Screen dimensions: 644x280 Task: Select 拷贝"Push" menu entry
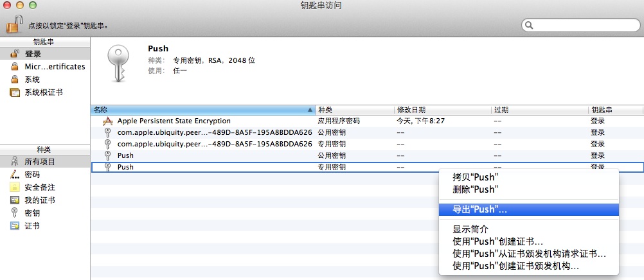coord(475,177)
